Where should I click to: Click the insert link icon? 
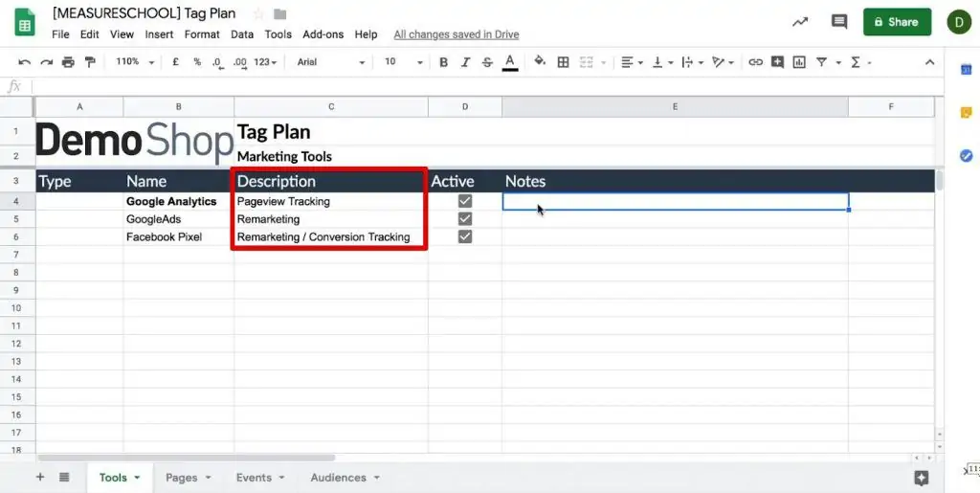(x=756, y=62)
